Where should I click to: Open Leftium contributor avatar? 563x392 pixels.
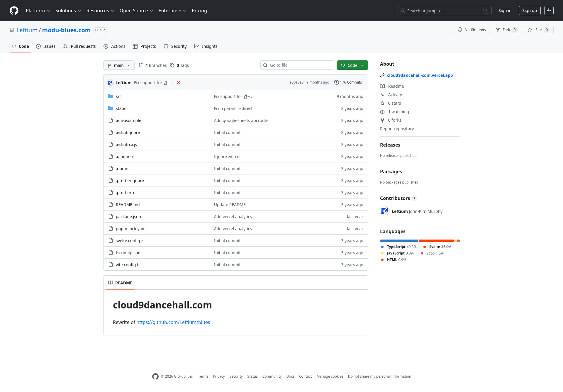(x=385, y=211)
